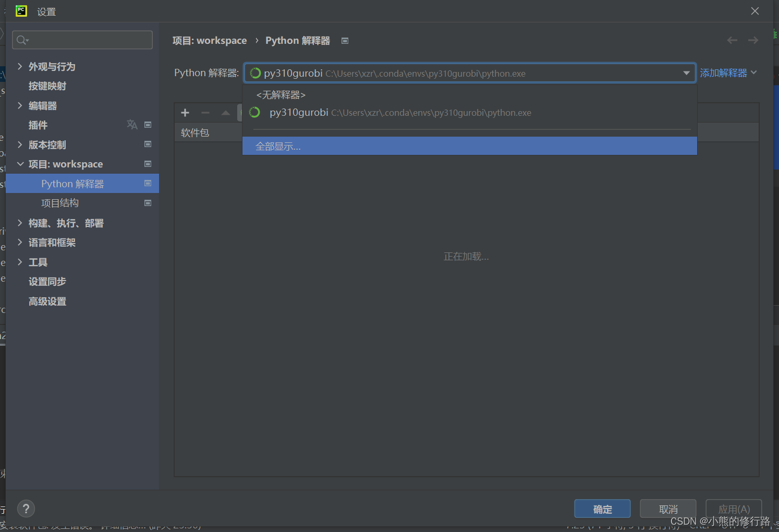Click the py310gurobi conda environment icon
Image resolution: width=779 pixels, height=532 pixels.
(255, 112)
